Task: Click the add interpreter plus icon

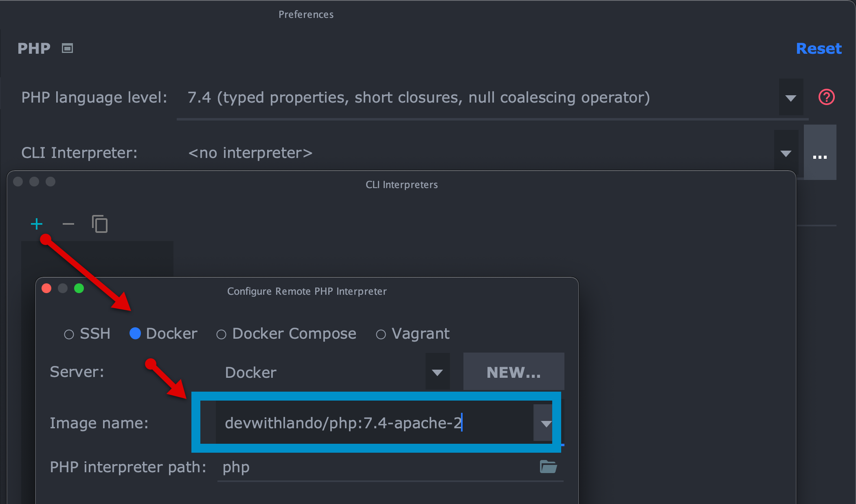Action: 37,223
